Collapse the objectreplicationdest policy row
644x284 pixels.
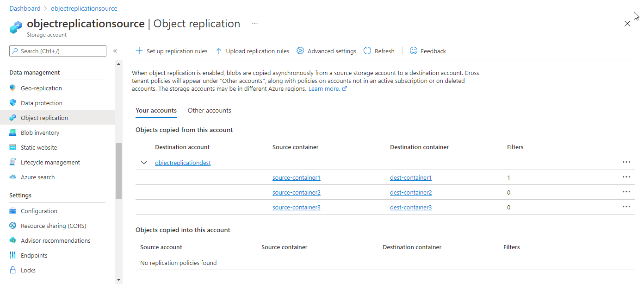[144, 163]
